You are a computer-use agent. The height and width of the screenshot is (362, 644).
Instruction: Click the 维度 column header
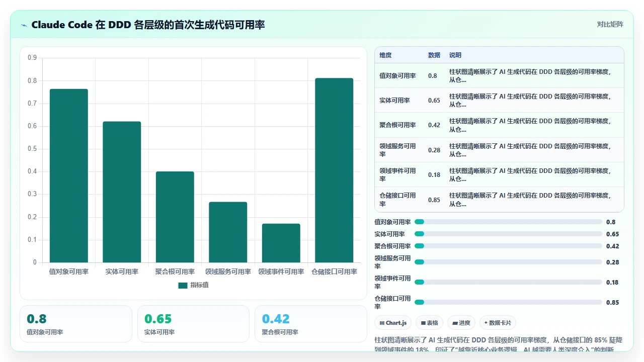(385, 55)
